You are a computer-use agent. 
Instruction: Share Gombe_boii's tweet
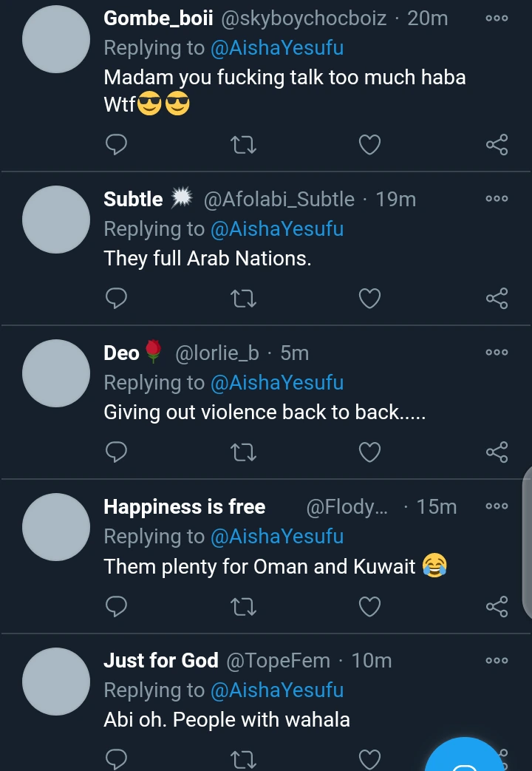pos(497,145)
